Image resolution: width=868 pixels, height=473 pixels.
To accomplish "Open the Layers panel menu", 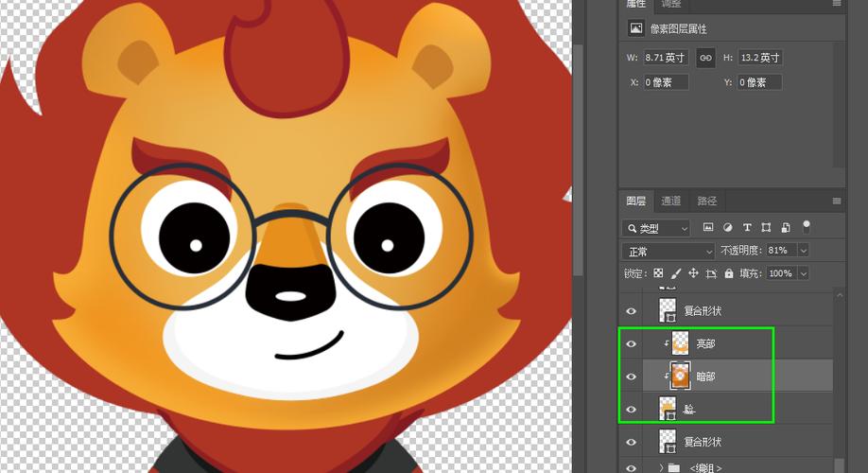I will [837, 201].
